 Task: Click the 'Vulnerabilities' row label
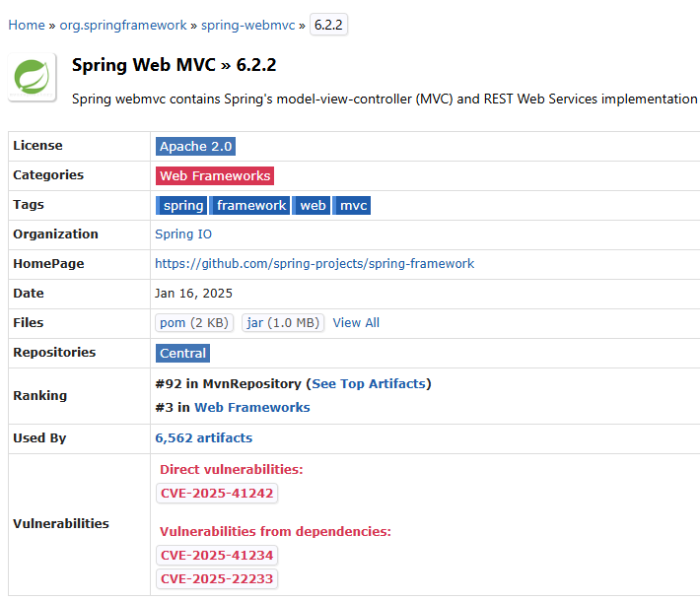click(61, 524)
